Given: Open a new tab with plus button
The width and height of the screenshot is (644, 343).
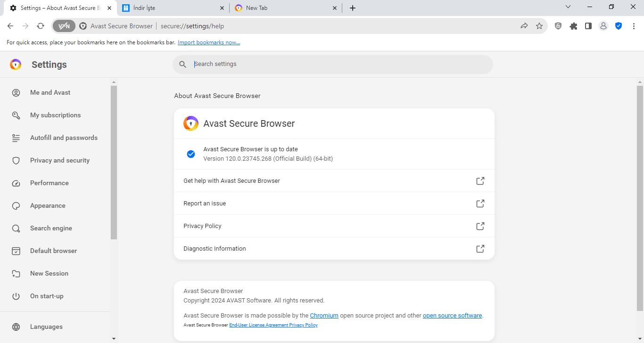Looking at the screenshot, I should pyautogui.click(x=353, y=8).
